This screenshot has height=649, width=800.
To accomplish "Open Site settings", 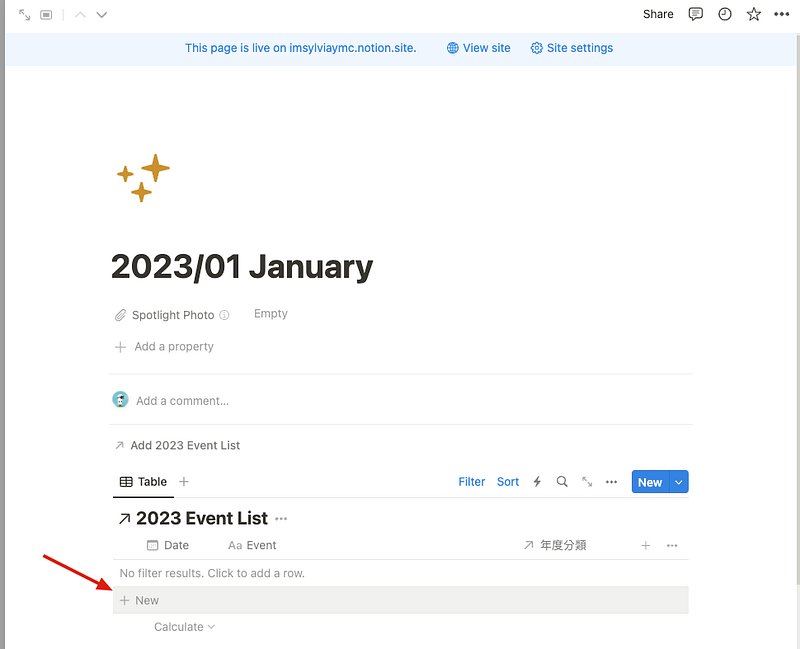I will 572,48.
